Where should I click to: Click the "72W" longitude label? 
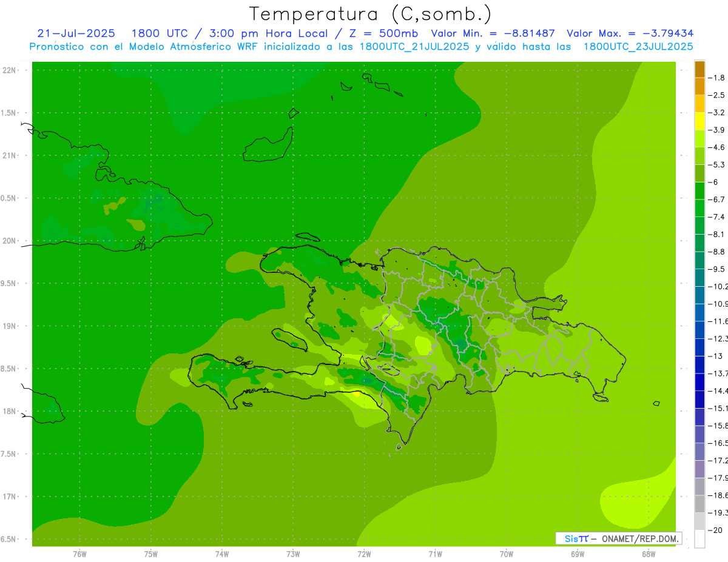[364, 554]
